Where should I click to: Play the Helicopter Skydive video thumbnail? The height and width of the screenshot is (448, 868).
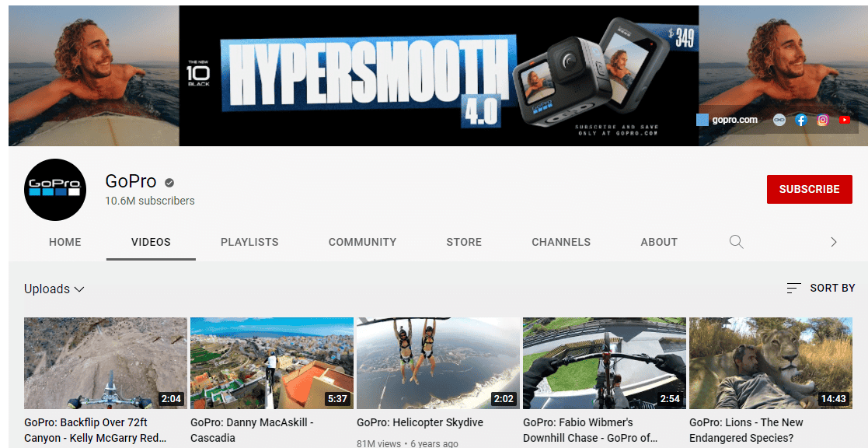point(437,363)
